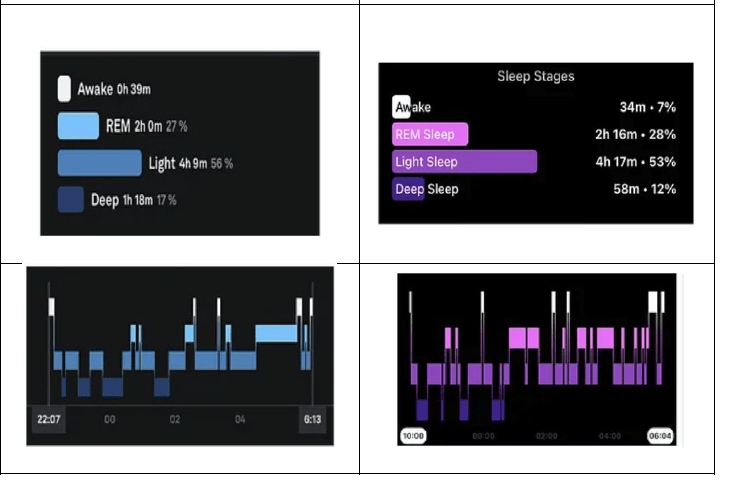Click the Awake 0h 39m label

click(113, 90)
